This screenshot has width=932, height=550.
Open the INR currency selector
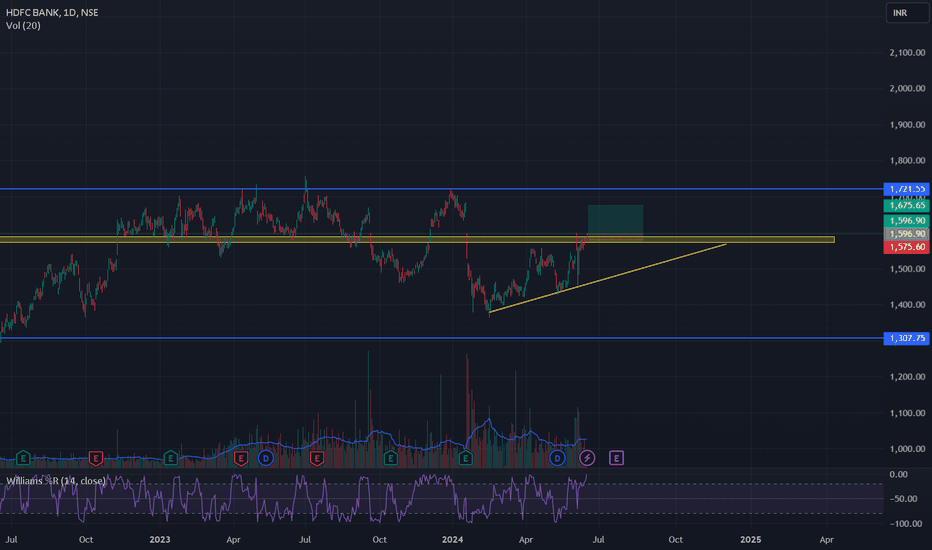point(907,12)
